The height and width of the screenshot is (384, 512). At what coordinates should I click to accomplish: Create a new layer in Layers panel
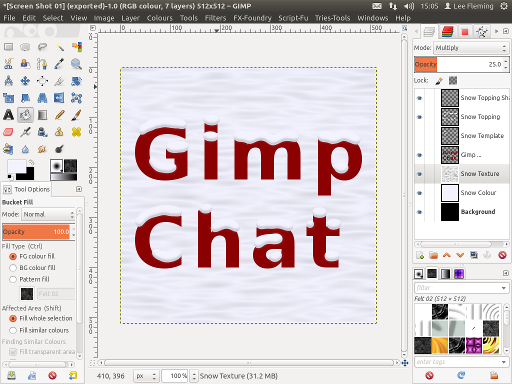tap(420, 255)
